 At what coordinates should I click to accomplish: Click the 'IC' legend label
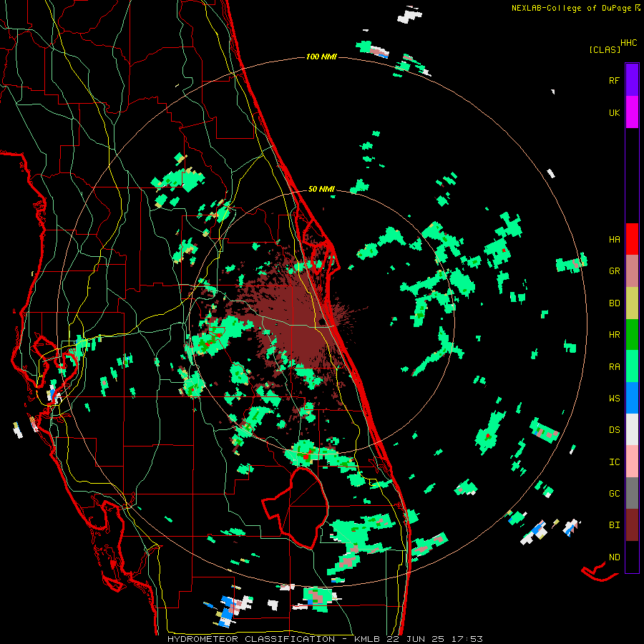click(x=614, y=462)
